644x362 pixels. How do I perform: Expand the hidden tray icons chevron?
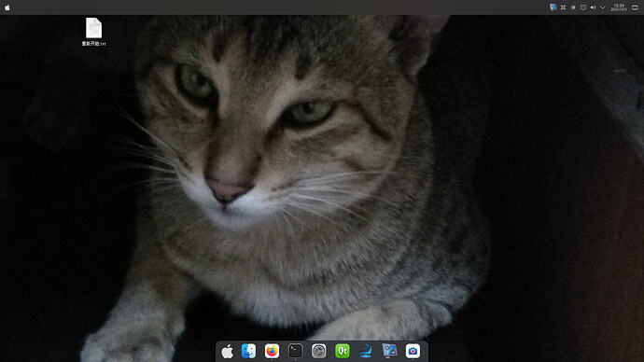tap(603, 7)
